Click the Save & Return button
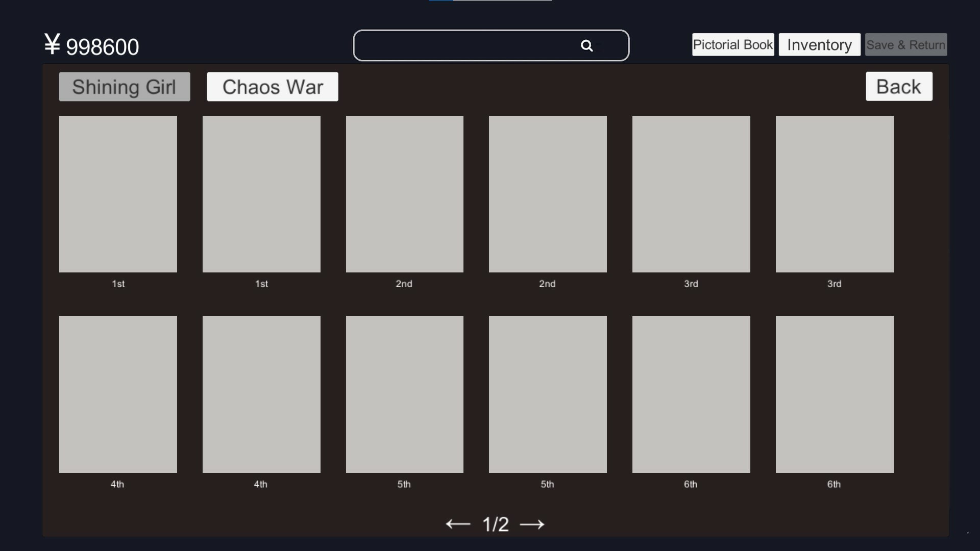 (906, 44)
